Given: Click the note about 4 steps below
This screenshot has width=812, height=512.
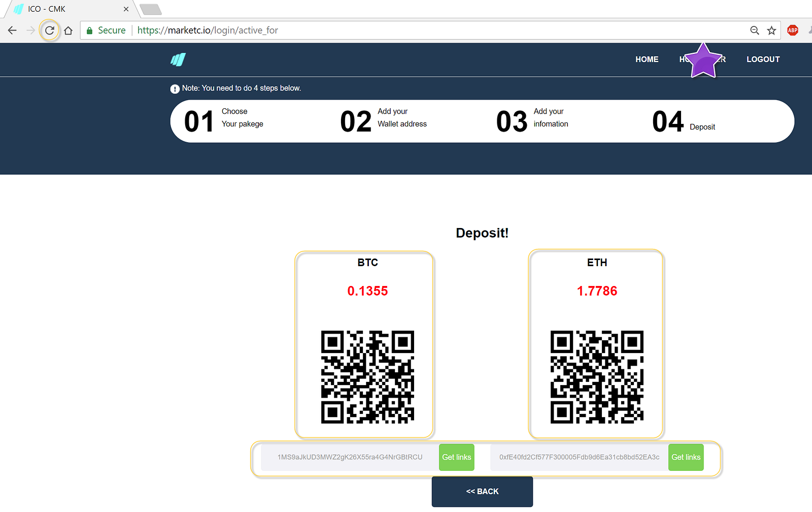Looking at the screenshot, I should point(242,88).
